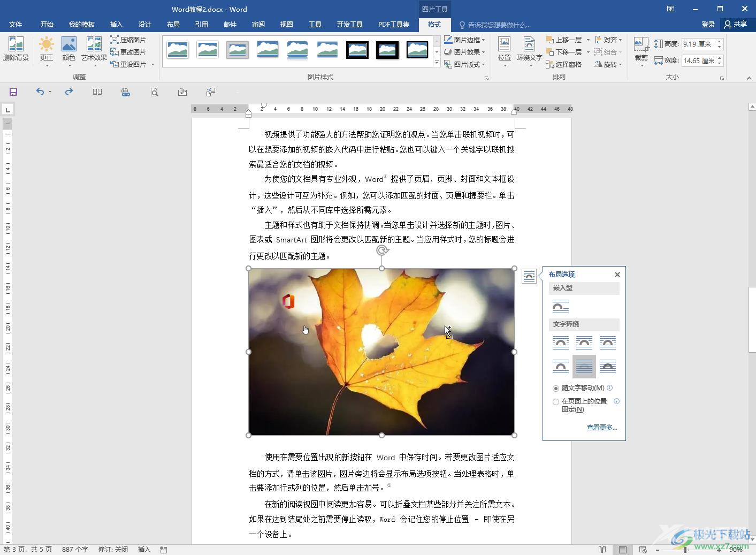
Task: Switch to the PDF工具集 tab
Action: coord(393,25)
